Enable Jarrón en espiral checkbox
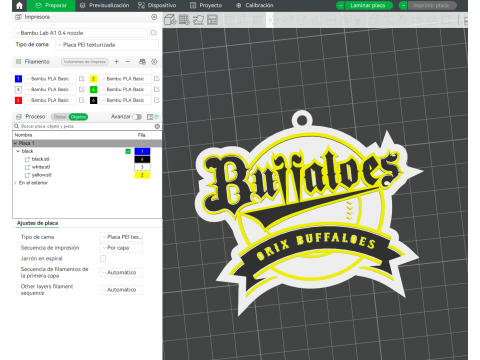The height and width of the screenshot is (360, 480). (103, 258)
